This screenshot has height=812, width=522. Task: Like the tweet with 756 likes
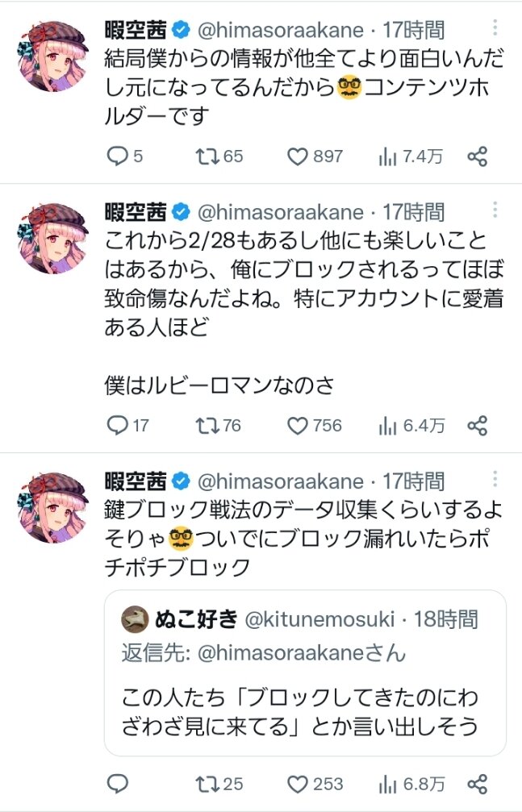pyautogui.click(x=299, y=425)
